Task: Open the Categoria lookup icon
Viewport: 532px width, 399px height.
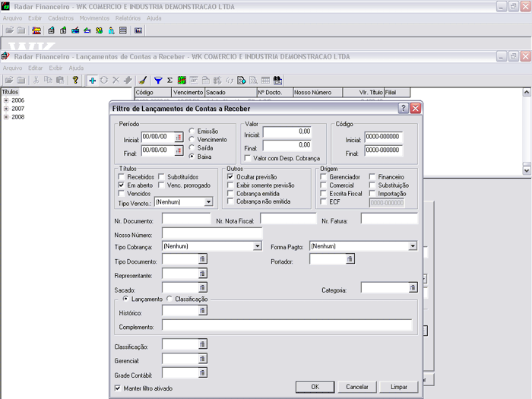Action: (x=413, y=288)
